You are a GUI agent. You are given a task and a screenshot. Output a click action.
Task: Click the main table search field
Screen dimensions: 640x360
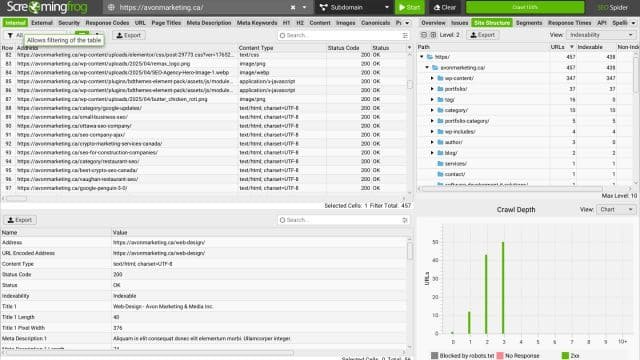(342, 36)
